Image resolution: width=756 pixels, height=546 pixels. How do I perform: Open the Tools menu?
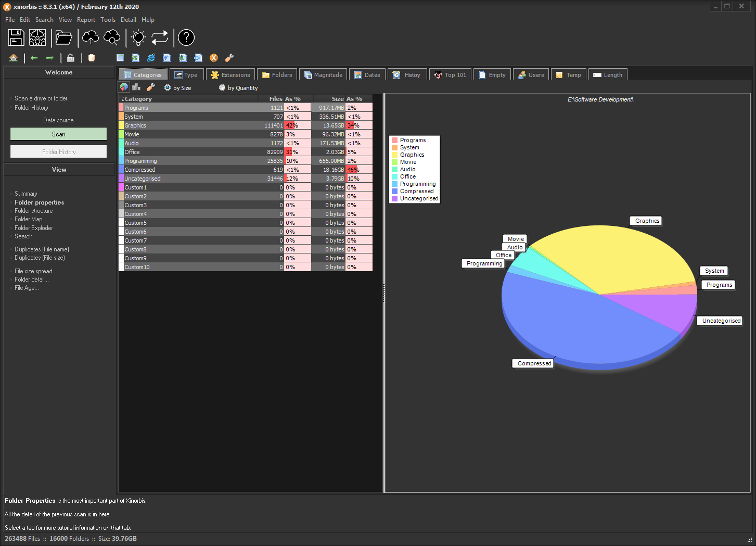[108, 20]
